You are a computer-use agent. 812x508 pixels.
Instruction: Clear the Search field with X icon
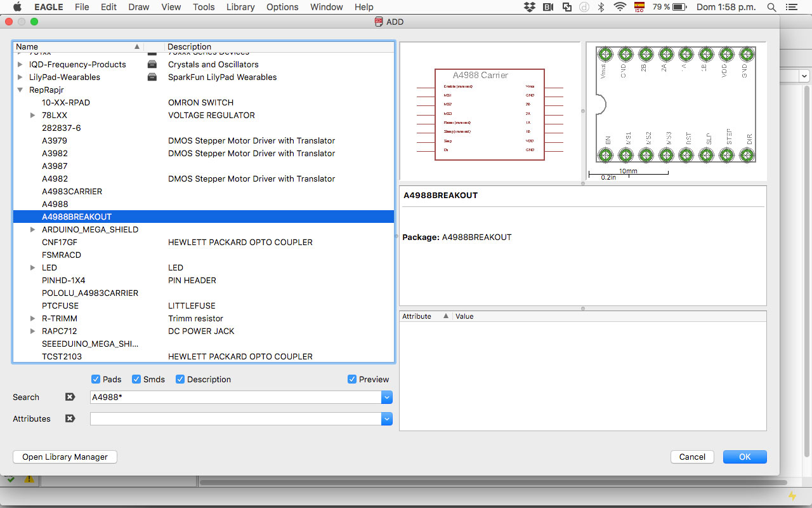[x=70, y=397]
